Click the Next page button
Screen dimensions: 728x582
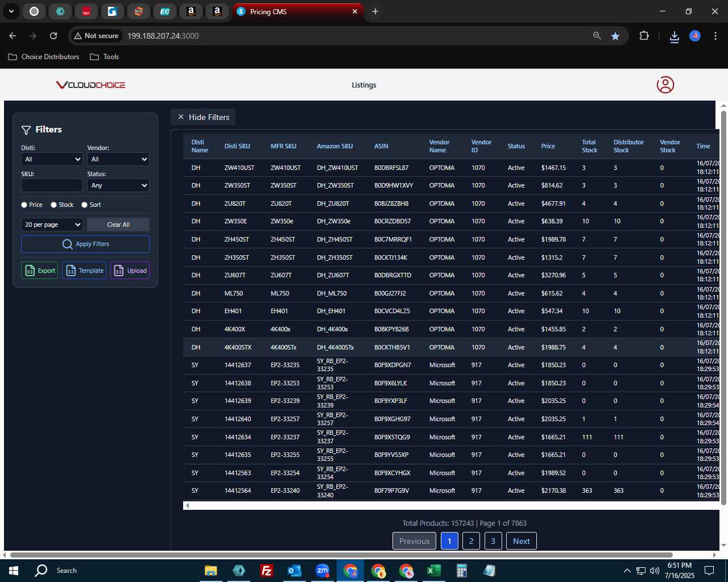pyautogui.click(x=522, y=541)
